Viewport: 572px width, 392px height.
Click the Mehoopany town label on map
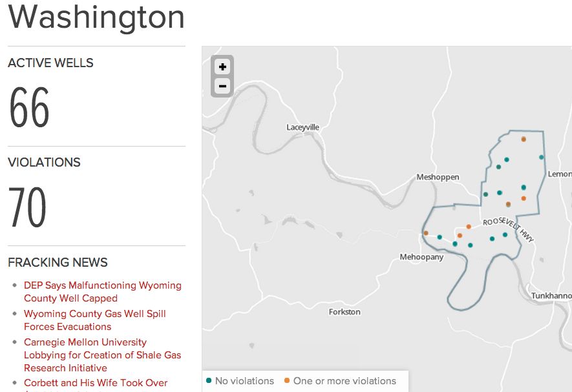pyautogui.click(x=421, y=257)
